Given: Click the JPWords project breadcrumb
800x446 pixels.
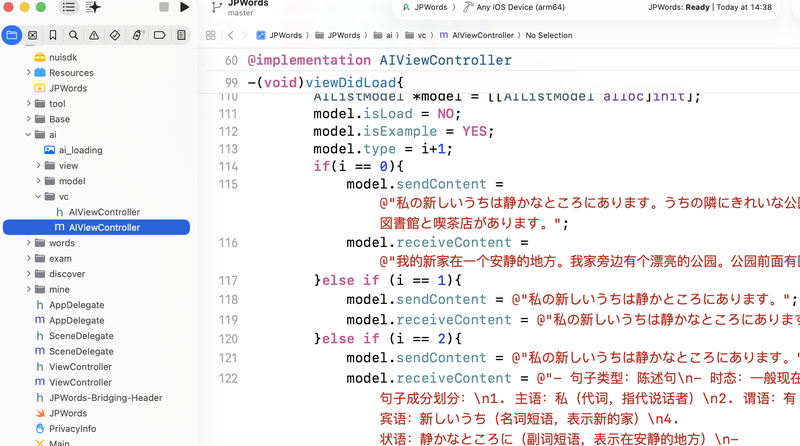Looking at the screenshot, I should tap(279, 35).
